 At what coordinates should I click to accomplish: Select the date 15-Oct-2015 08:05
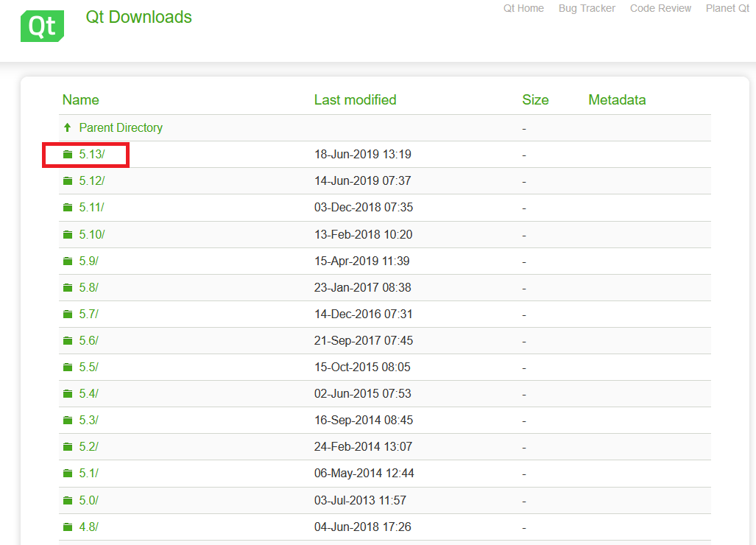363,367
